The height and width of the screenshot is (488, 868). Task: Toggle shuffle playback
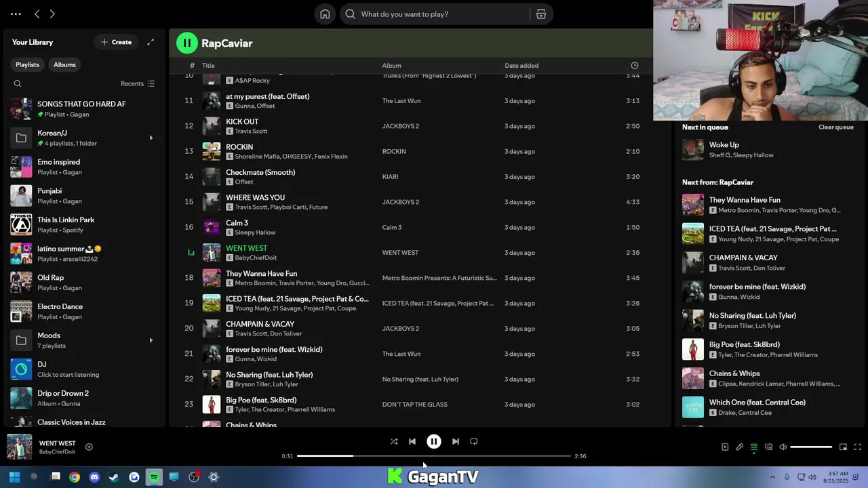394,441
